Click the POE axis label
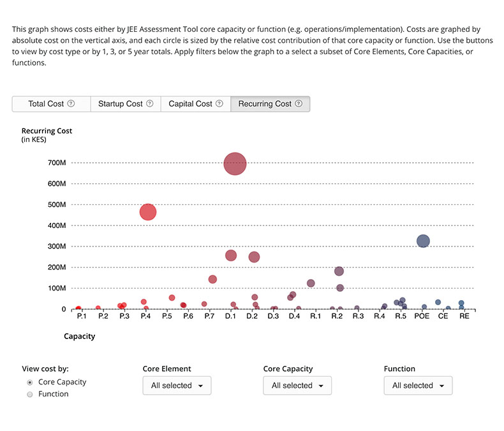This screenshot has width=504, height=431. pyautogui.click(x=422, y=316)
